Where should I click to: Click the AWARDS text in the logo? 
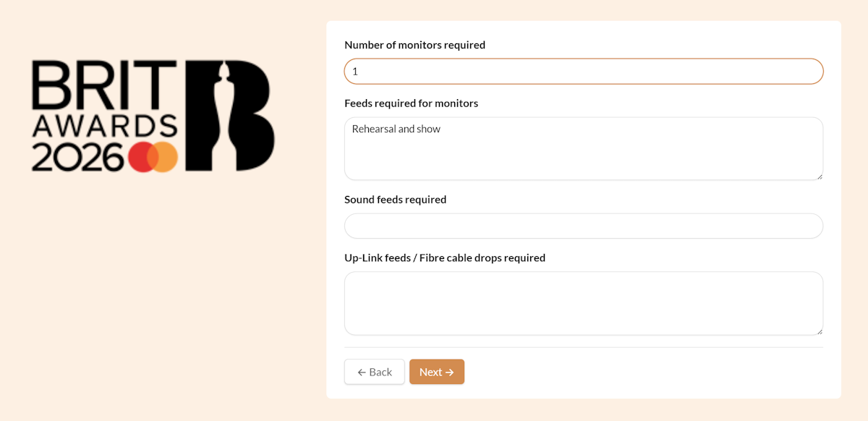(x=104, y=126)
